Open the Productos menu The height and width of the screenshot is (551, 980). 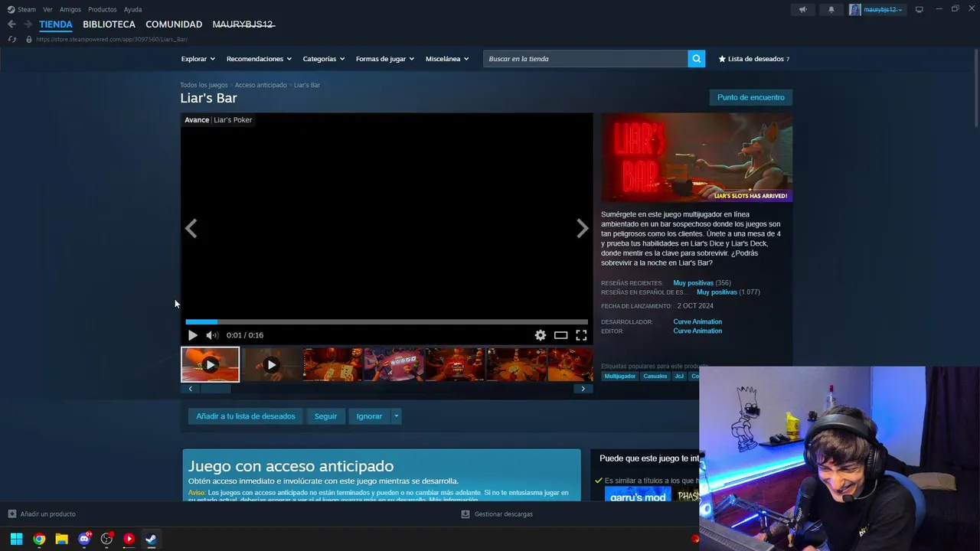click(103, 9)
